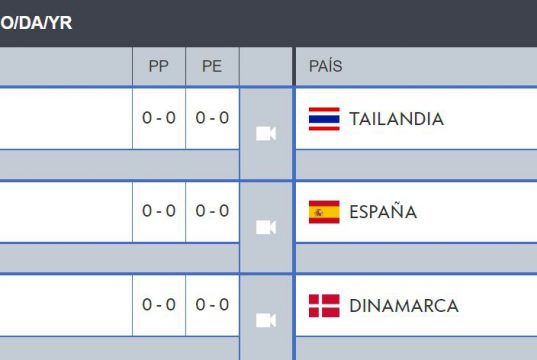537x360 pixels.
Task: Open the video camera icon in Tailandia row
Action: point(266,134)
